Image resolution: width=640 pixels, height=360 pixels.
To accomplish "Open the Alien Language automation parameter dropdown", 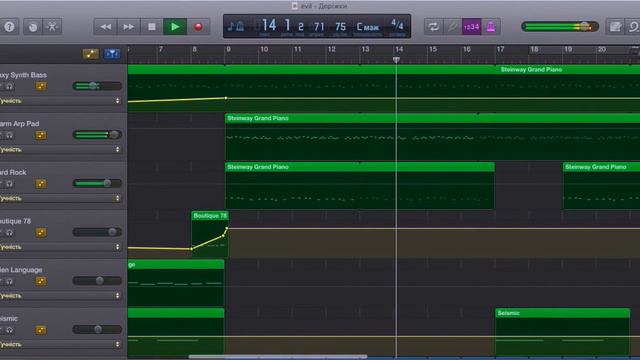I will pos(61,296).
